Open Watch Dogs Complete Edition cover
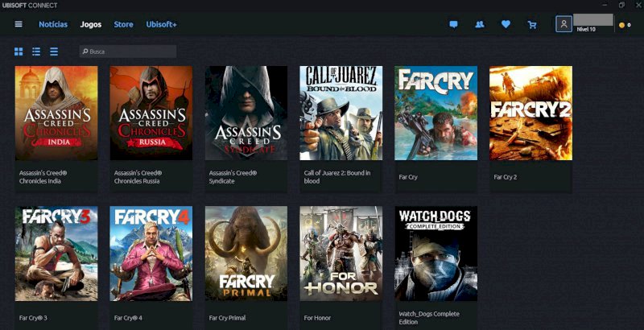The width and height of the screenshot is (644, 330). 436,254
